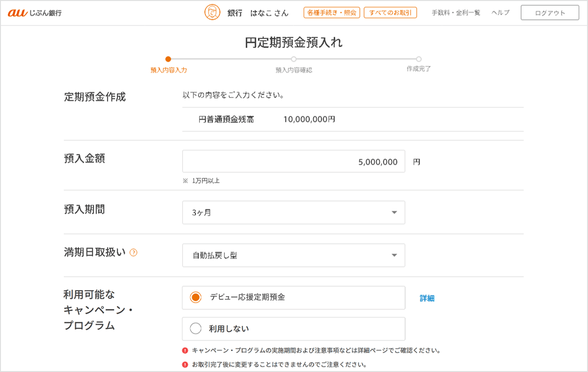Open the 各種手続き・照会 menu

click(x=331, y=13)
